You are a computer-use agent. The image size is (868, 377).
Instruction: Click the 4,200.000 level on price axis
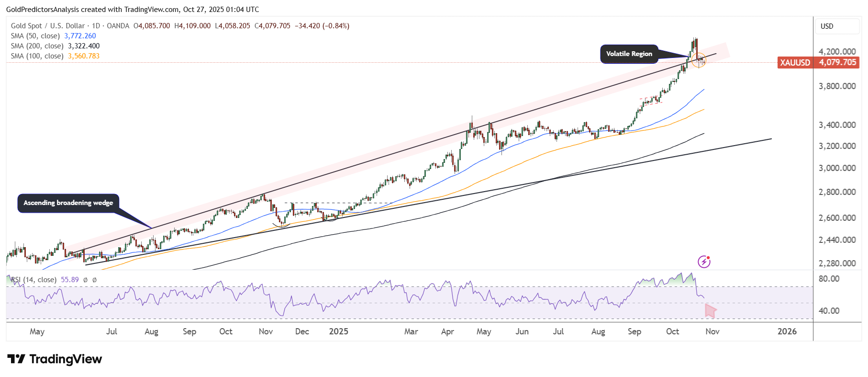click(x=837, y=52)
